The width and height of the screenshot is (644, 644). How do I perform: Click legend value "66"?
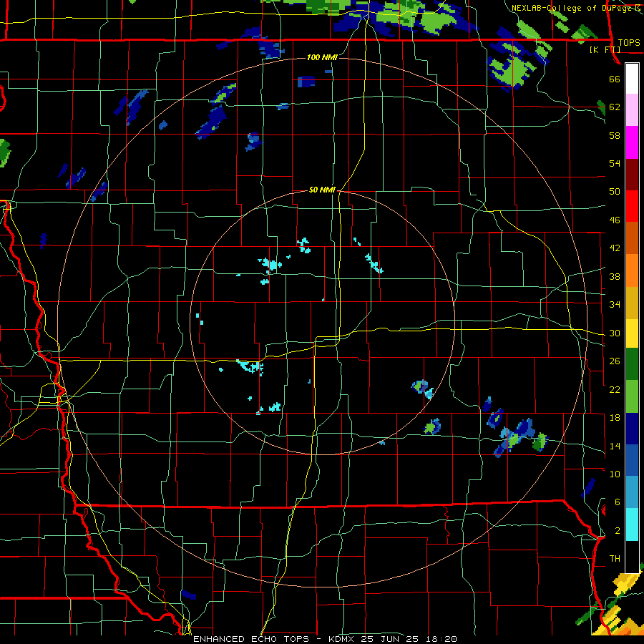click(x=615, y=79)
